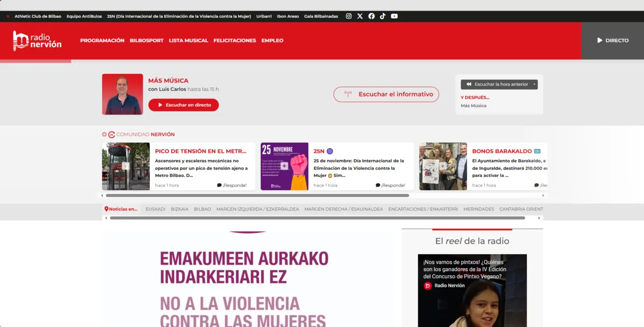Select the MERINDADES tab
Viewport: 644px width, 327px height.
(479, 209)
